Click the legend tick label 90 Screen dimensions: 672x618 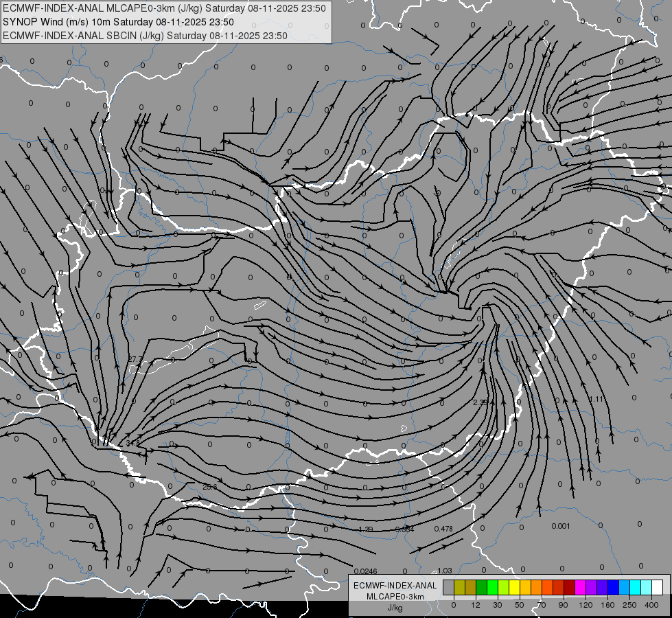tap(563, 605)
